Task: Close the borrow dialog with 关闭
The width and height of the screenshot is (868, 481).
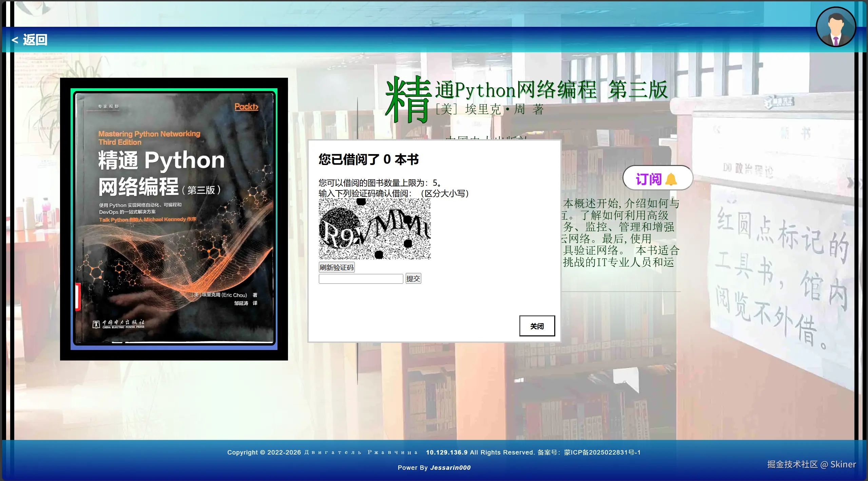Action: click(537, 326)
